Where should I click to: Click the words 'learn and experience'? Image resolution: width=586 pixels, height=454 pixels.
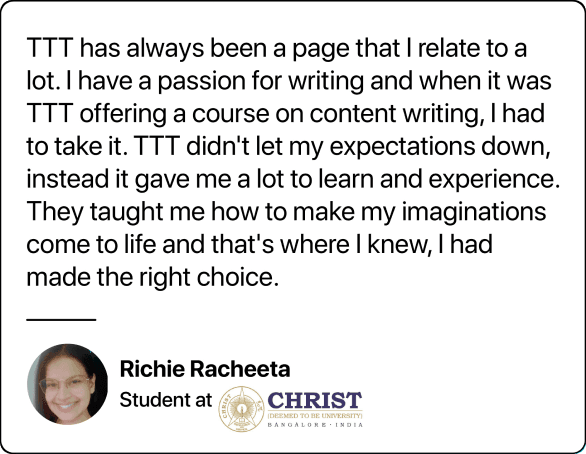pos(439,180)
